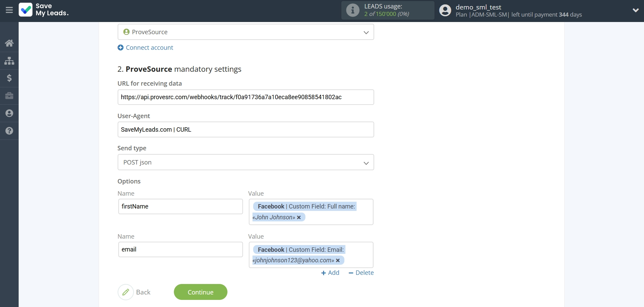Click the pencil icon beside Back
The height and width of the screenshot is (307, 644).
coord(126,292)
